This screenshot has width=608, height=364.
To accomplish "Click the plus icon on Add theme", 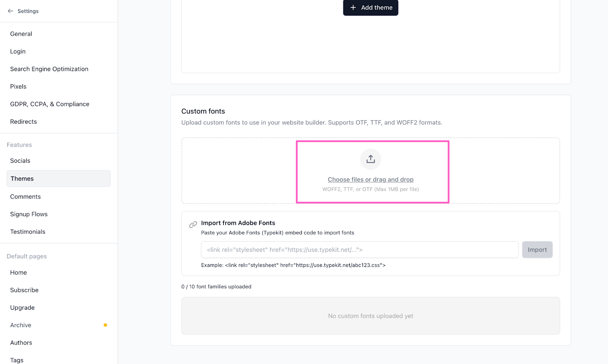I will point(353,8).
